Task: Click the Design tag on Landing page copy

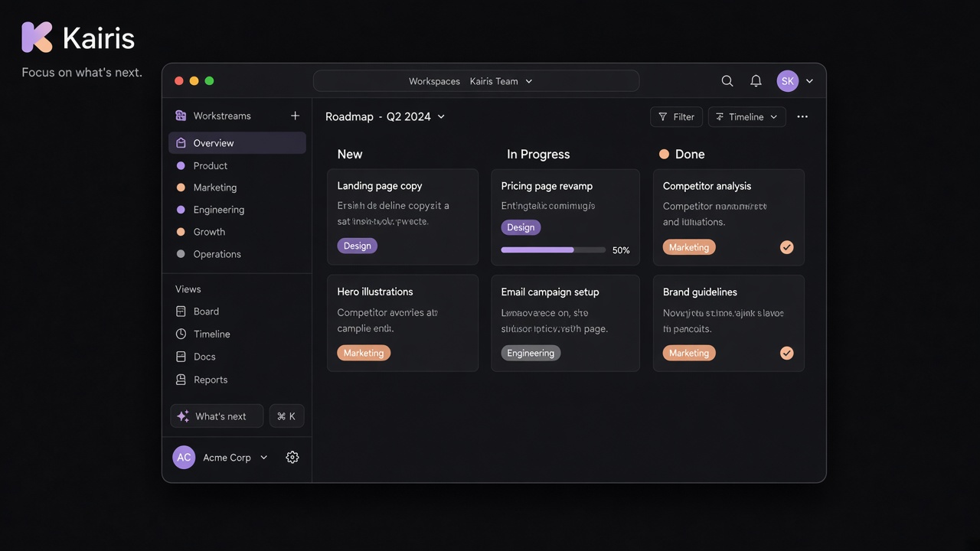Action: pos(357,246)
